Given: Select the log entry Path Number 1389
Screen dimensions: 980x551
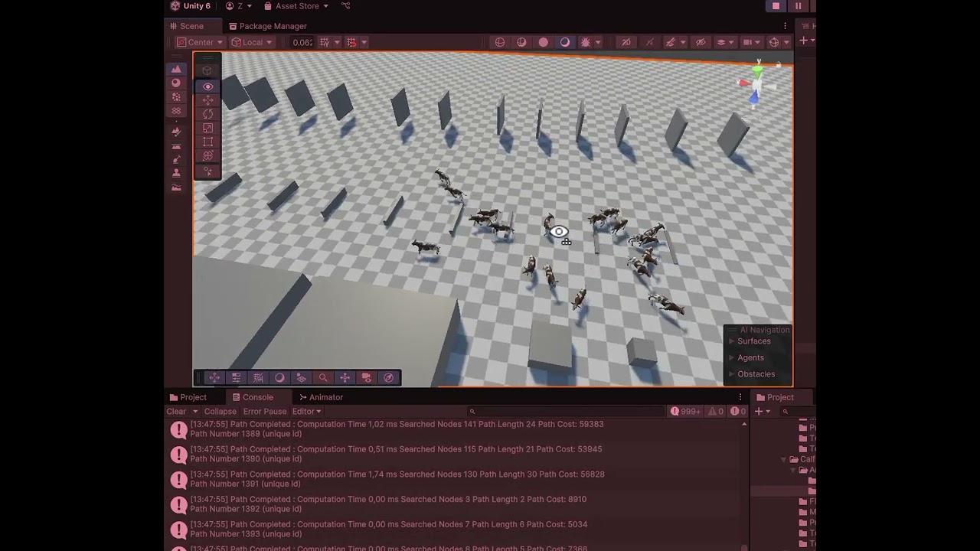Looking at the screenshot, I should [457, 429].
